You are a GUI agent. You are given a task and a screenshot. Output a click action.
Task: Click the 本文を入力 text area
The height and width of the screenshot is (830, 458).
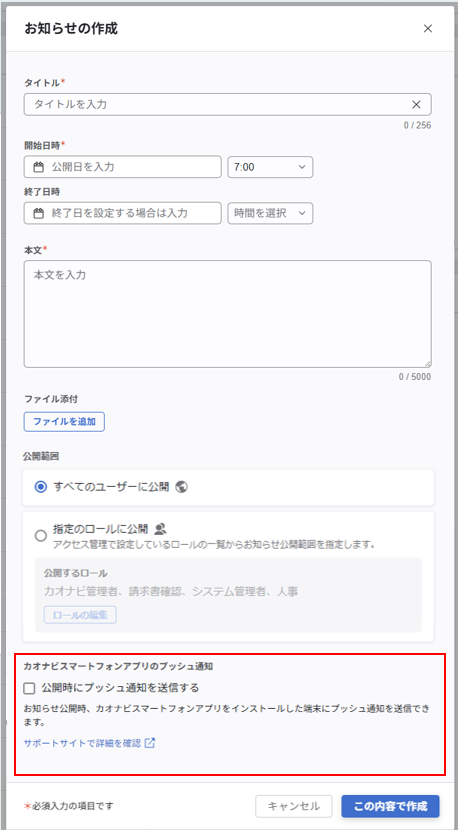[228, 314]
